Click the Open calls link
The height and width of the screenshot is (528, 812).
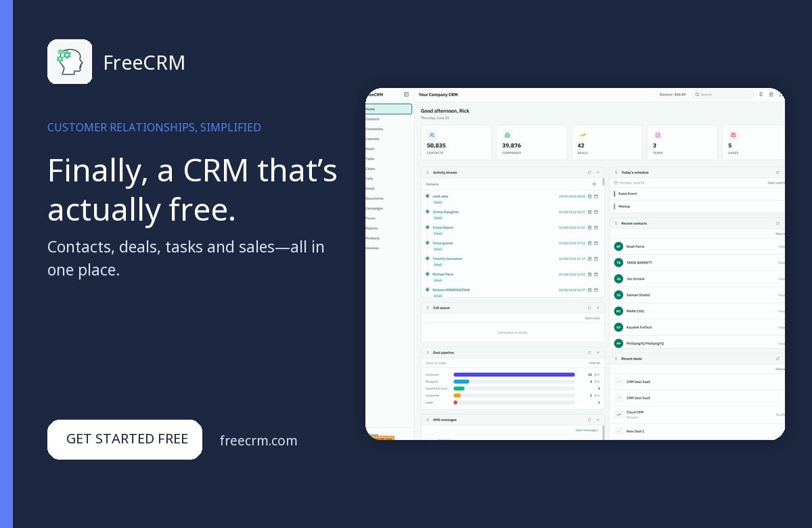pos(592,318)
